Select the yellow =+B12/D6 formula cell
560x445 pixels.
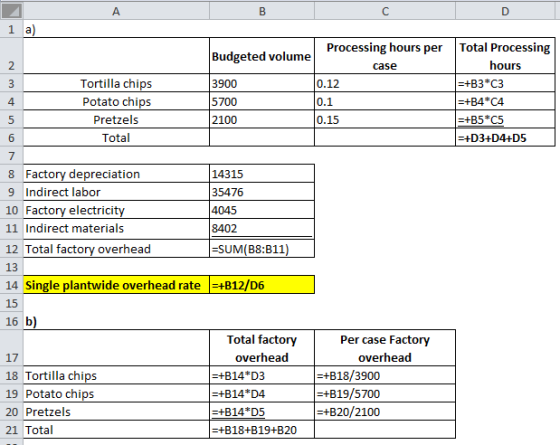(262, 285)
